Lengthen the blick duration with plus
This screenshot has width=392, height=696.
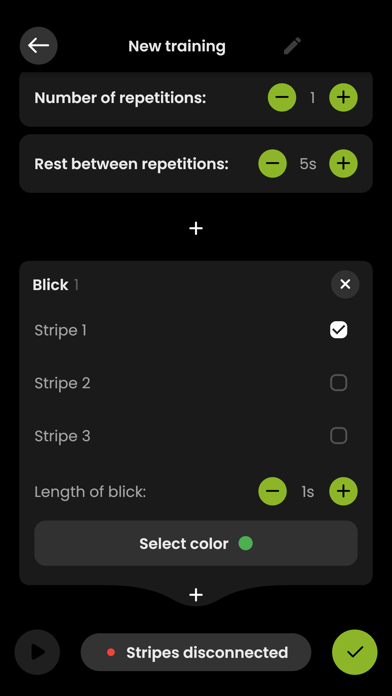click(343, 491)
